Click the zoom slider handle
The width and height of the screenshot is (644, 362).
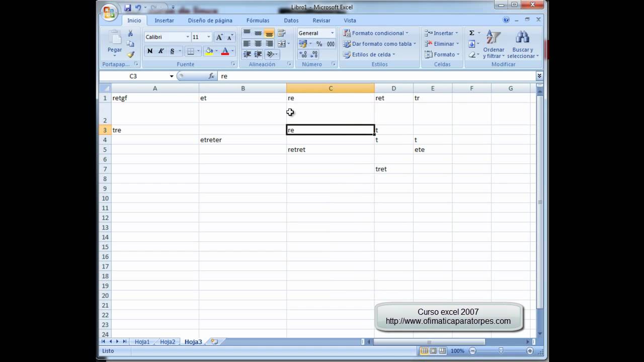coord(501,350)
